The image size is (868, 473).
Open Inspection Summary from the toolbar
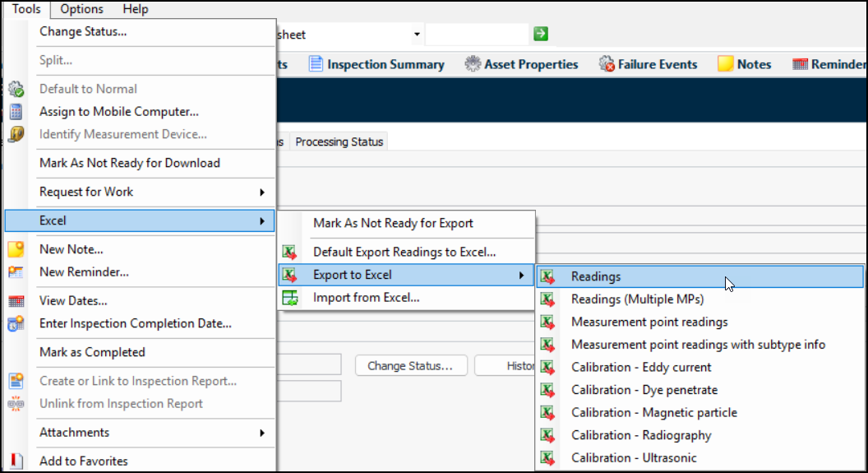[x=376, y=64]
